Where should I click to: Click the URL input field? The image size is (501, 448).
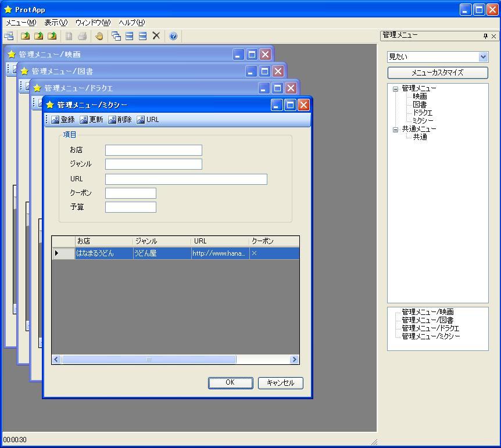point(187,180)
